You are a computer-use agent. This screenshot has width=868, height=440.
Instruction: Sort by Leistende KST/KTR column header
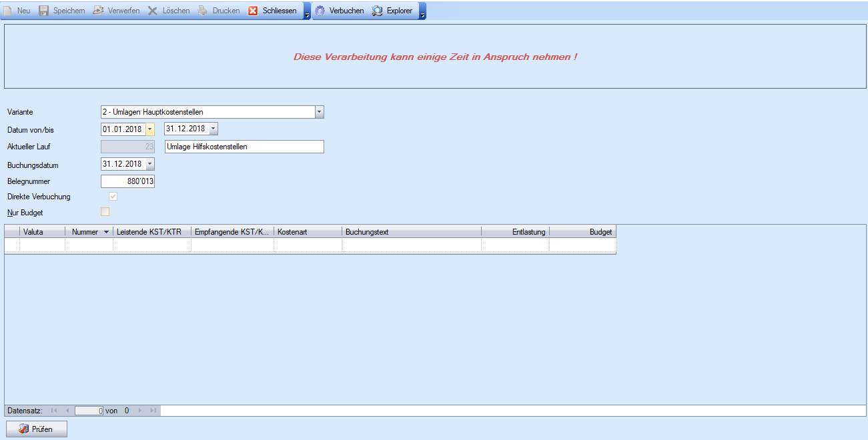(x=151, y=232)
